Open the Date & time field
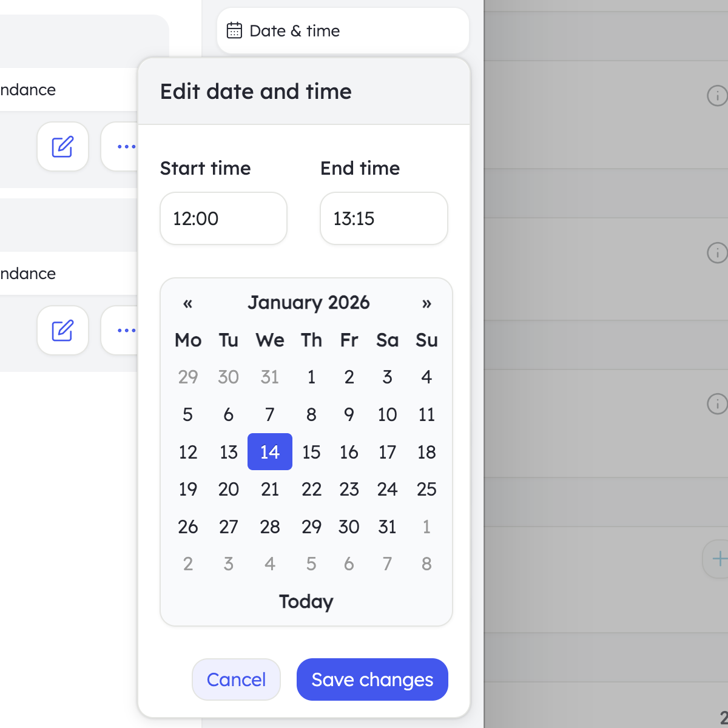The width and height of the screenshot is (728, 728). click(343, 31)
